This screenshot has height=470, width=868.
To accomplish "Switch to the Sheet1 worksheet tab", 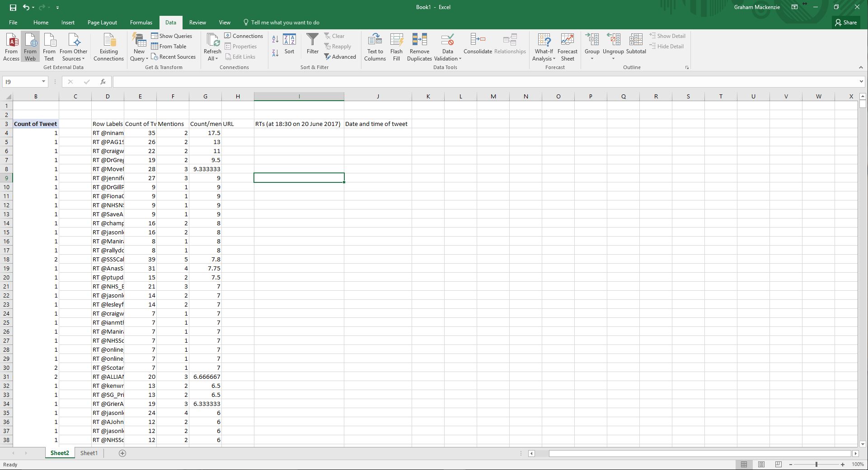I will (89, 453).
